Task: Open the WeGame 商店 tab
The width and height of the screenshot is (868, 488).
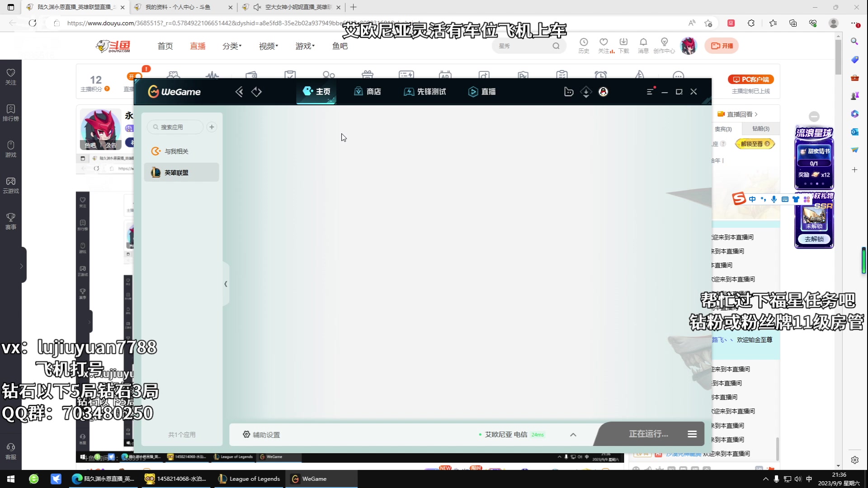Action: pyautogui.click(x=367, y=92)
